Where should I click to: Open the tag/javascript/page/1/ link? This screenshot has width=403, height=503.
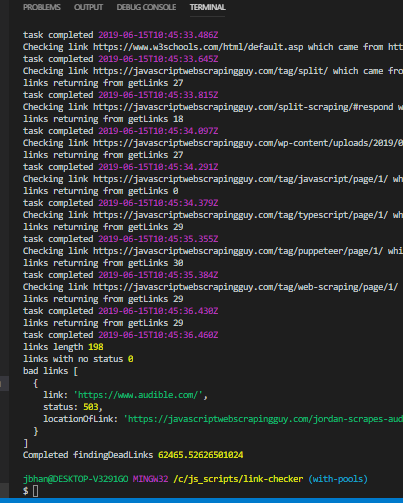click(240, 179)
